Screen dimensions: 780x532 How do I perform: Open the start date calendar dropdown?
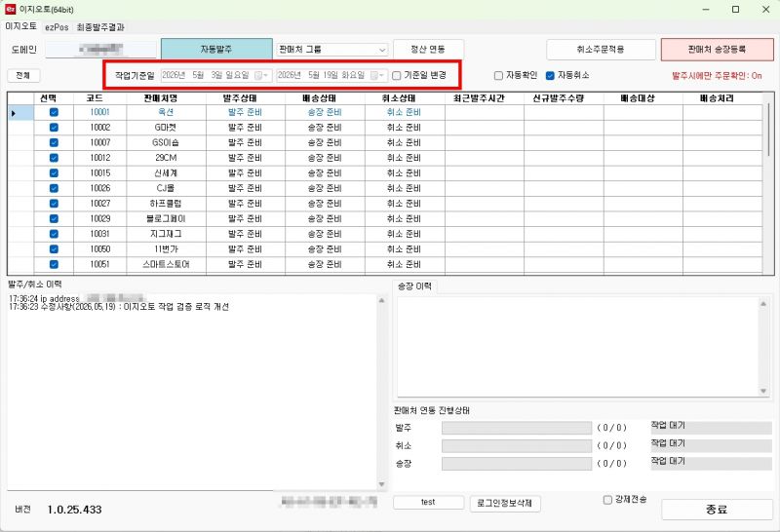coord(261,76)
